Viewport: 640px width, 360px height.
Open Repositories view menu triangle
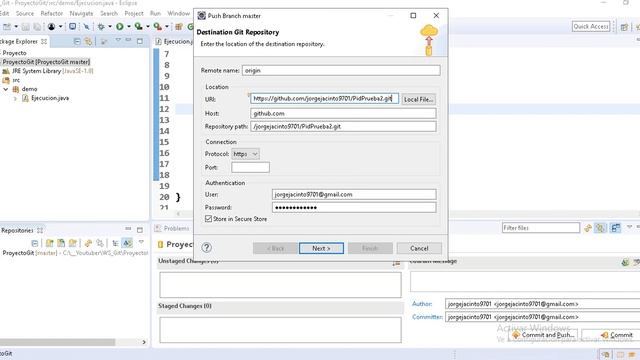(141, 242)
